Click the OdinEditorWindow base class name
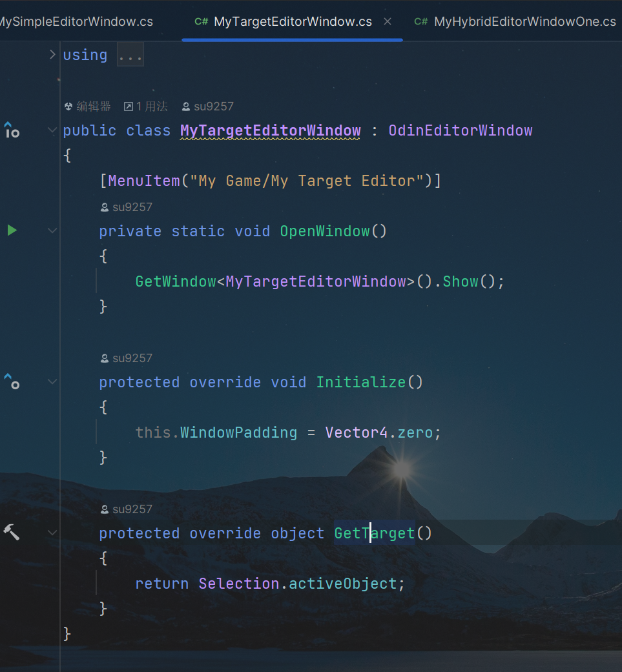This screenshot has width=622, height=672. point(461,130)
